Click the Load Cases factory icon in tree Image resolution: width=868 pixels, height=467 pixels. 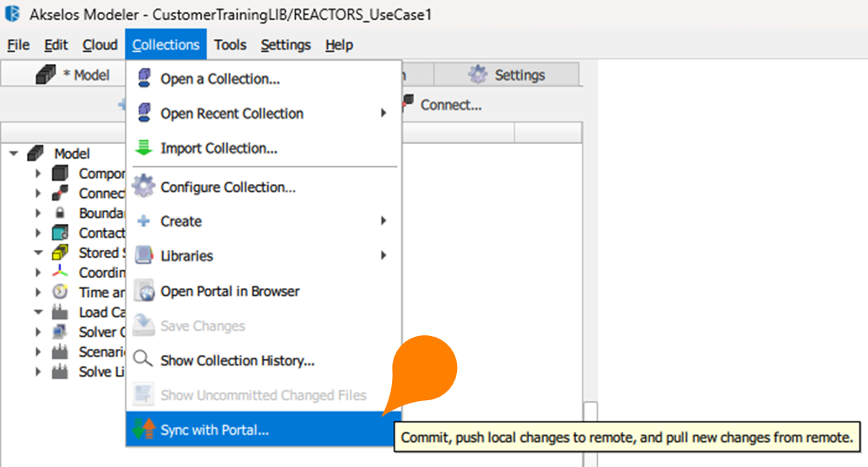coord(60,312)
